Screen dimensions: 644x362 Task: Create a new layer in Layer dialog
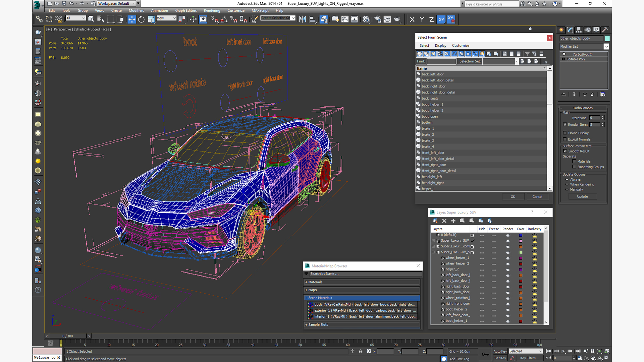coord(435,221)
